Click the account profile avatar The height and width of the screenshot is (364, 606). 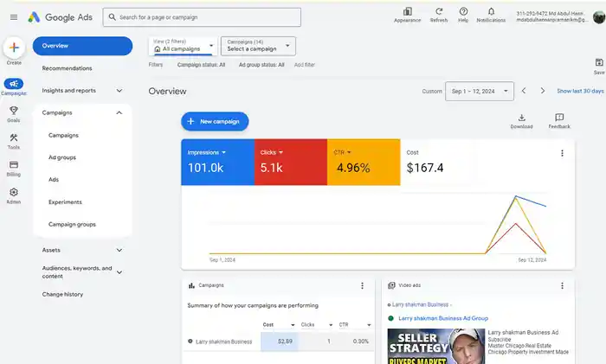point(599,17)
